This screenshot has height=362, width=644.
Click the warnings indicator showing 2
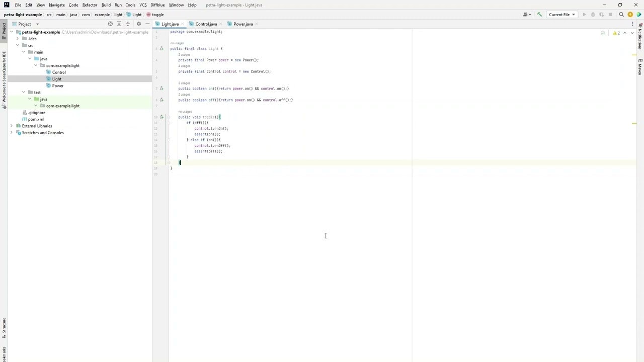(616, 33)
